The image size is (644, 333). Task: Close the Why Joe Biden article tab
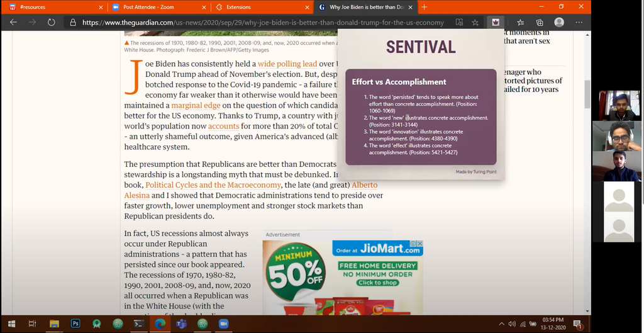[x=410, y=8]
